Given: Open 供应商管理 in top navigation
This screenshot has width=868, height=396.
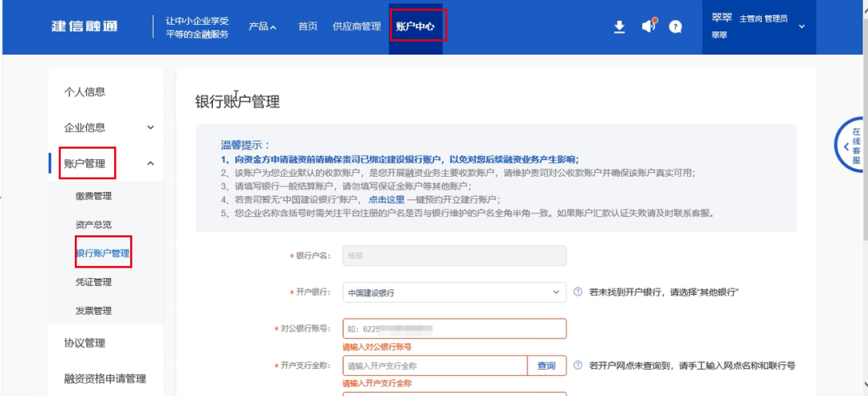Looking at the screenshot, I should [356, 27].
